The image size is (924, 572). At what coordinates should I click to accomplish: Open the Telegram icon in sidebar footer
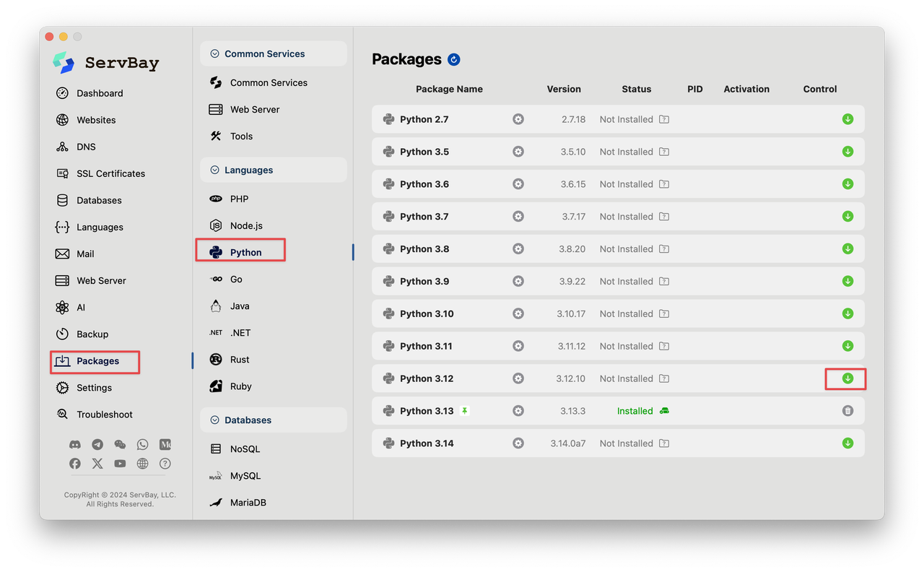tap(97, 445)
